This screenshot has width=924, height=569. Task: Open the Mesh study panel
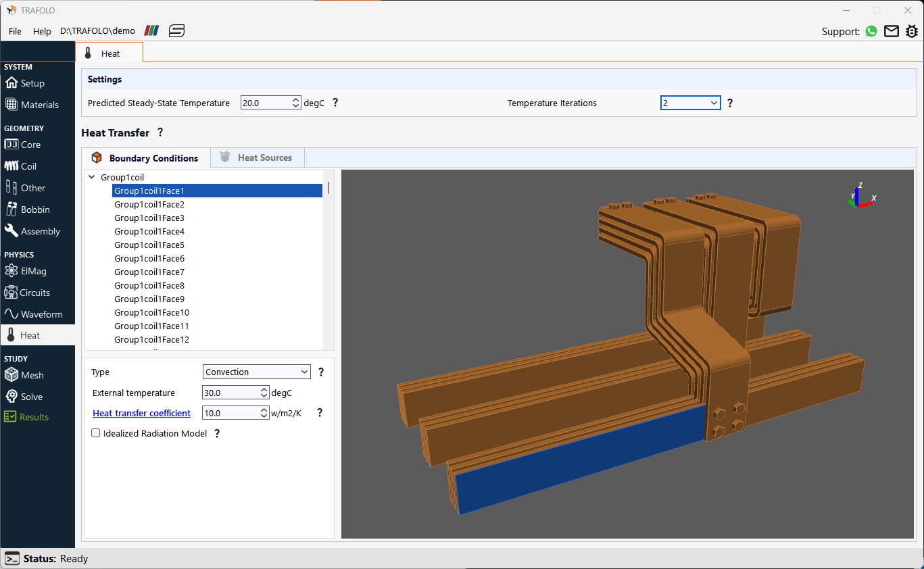31,374
